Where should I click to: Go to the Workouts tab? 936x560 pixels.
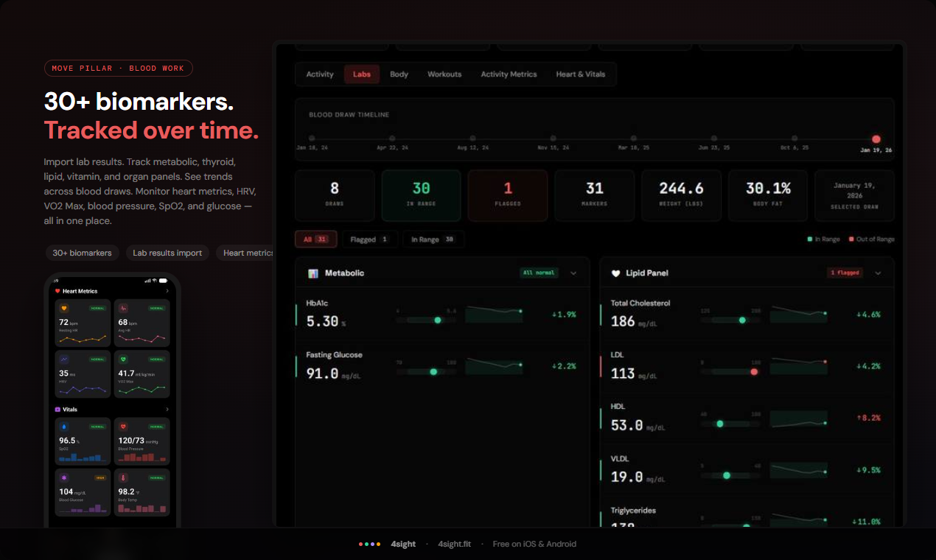pyautogui.click(x=444, y=74)
